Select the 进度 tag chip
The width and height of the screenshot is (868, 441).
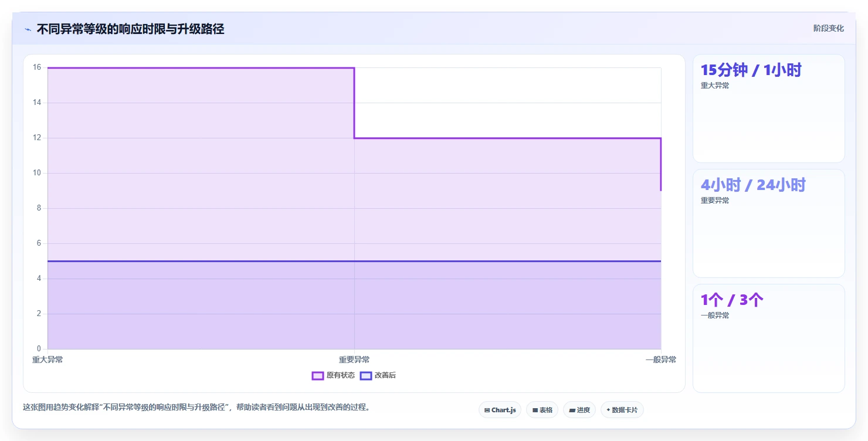(x=579, y=410)
